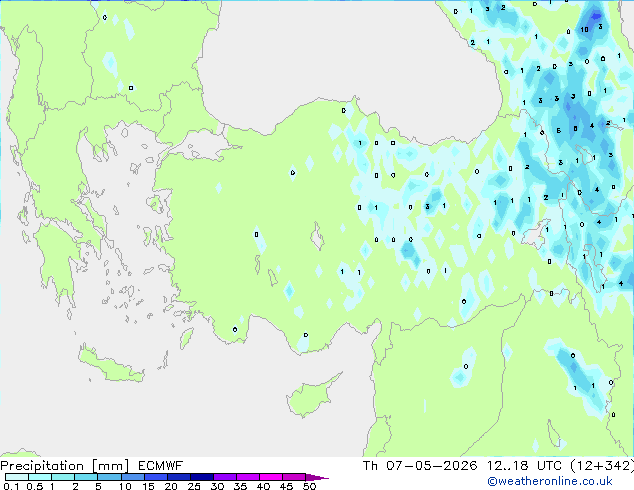Select the 30–35 mm purple swatch
The width and height of the screenshot is (634, 490).
point(224,477)
